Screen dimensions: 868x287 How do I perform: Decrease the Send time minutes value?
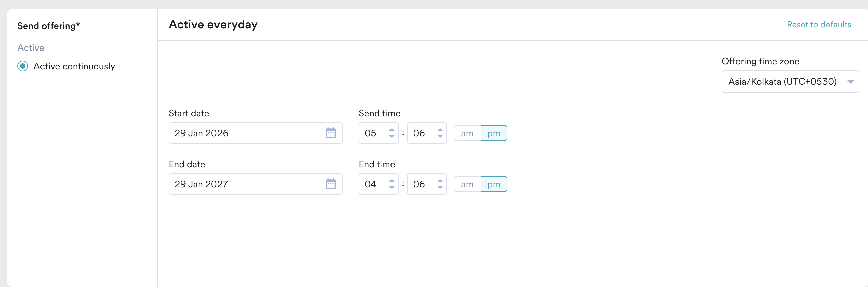click(440, 137)
